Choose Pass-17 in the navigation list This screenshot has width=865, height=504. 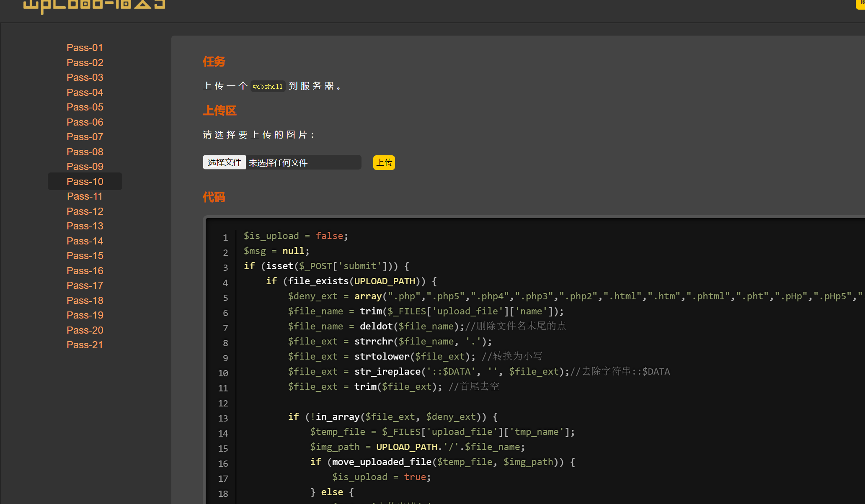point(85,285)
